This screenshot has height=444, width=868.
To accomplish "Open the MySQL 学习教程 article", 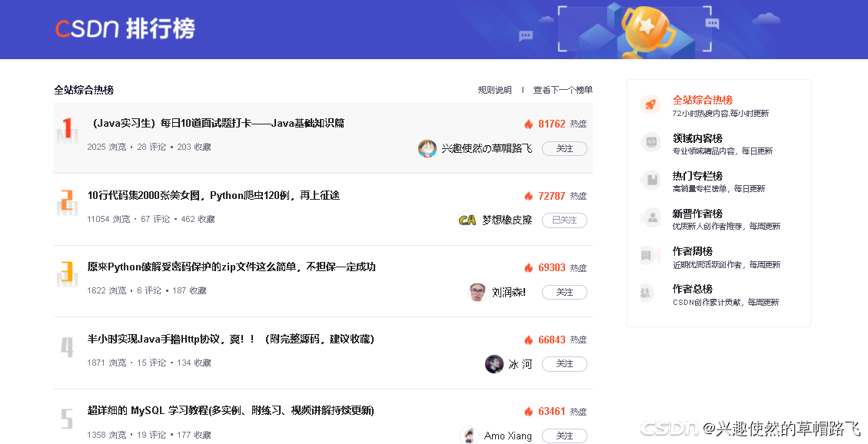I will pyautogui.click(x=231, y=410).
